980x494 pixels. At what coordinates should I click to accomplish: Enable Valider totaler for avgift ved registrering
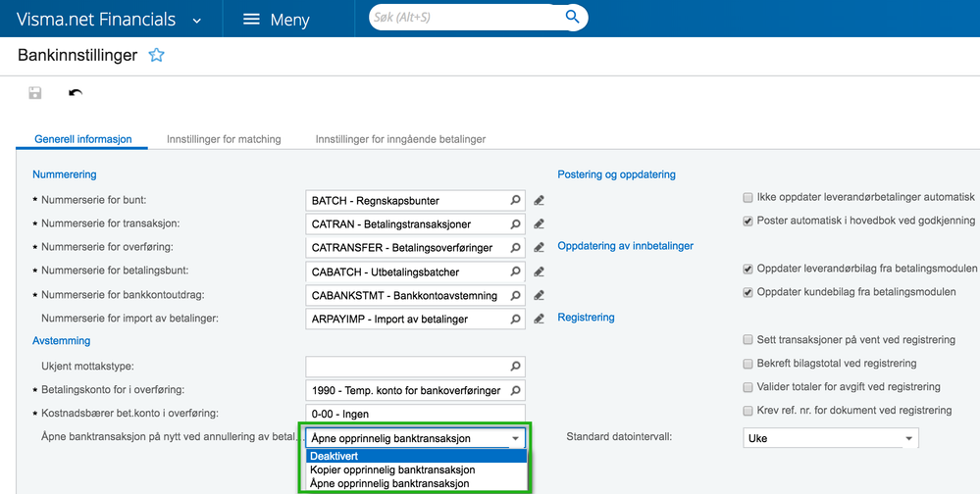tap(748, 387)
